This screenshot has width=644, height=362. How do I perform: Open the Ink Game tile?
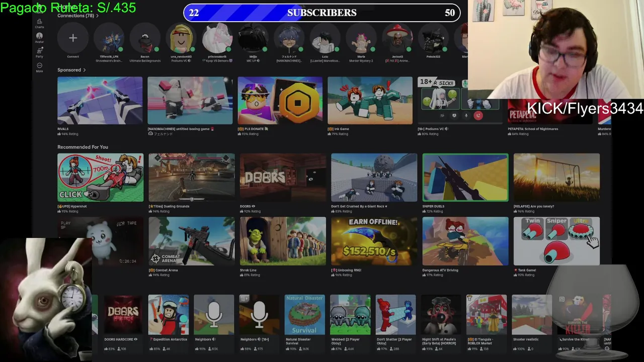coord(370,101)
